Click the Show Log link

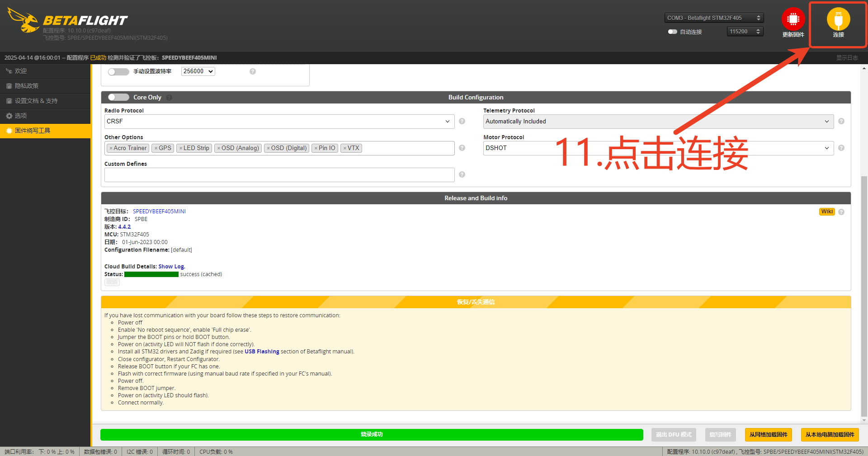(x=171, y=267)
